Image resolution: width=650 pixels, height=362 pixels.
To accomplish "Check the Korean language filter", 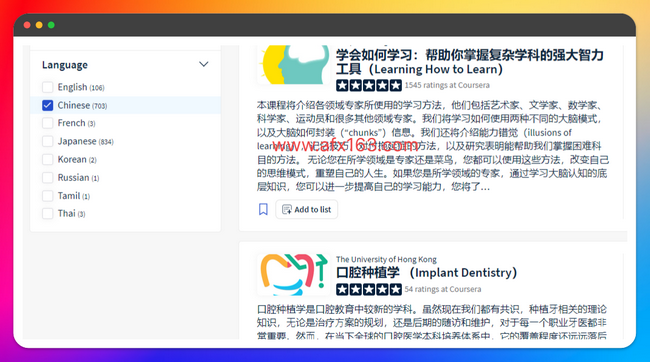I will (x=47, y=160).
